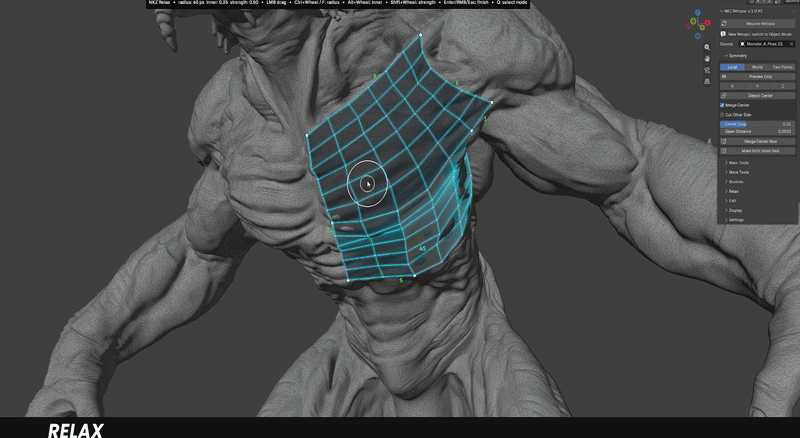This screenshot has width=800, height=438.
Task: Toggle the Preview Only eye icon
Action: (x=724, y=77)
